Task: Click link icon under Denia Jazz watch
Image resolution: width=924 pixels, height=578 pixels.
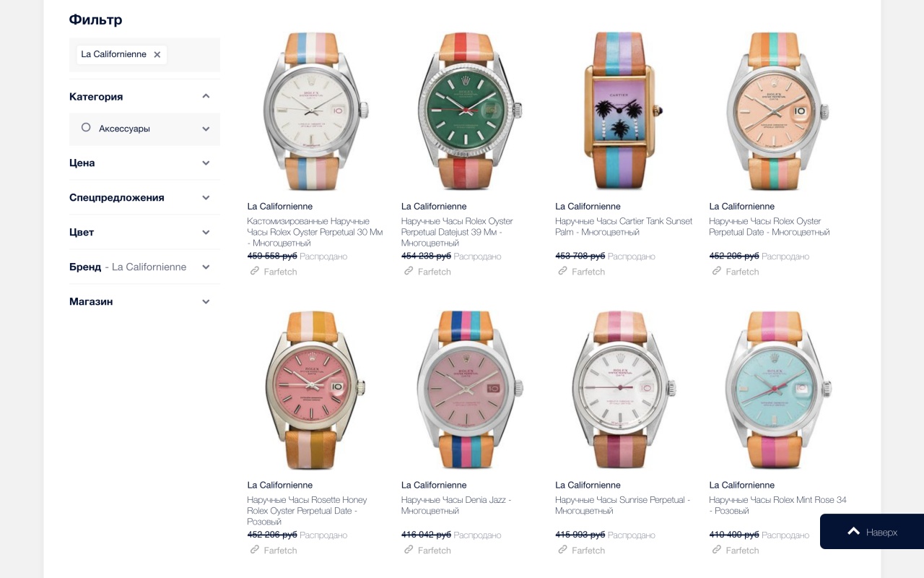Action: 409,550
